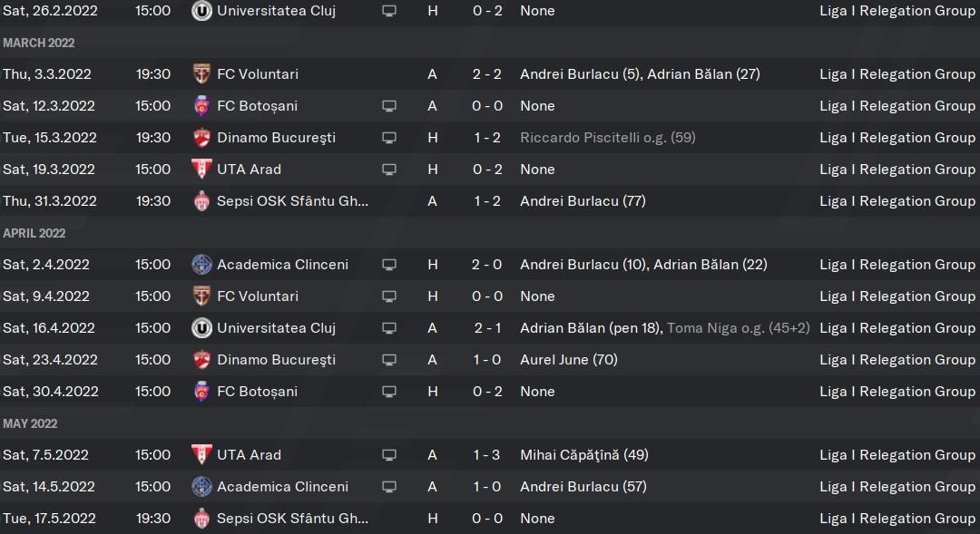Open the 2 - 2 result against FC Voluntari
980x534 pixels.
pyautogui.click(x=487, y=74)
